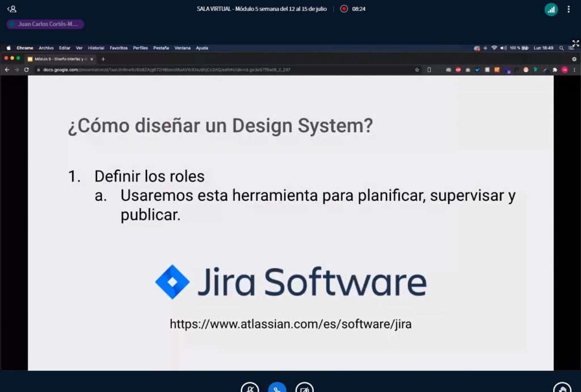Open the pink Chrome profile avatar

[x=565, y=70]
